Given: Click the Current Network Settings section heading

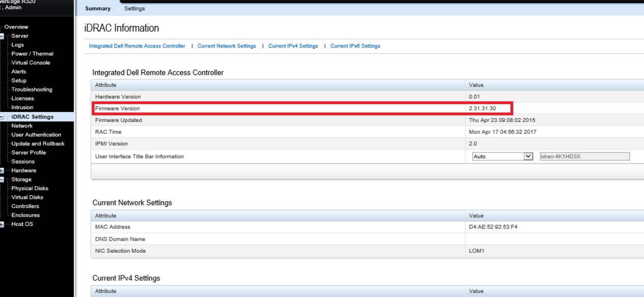Looking at the screenshot, I should [x=132, y=203].
